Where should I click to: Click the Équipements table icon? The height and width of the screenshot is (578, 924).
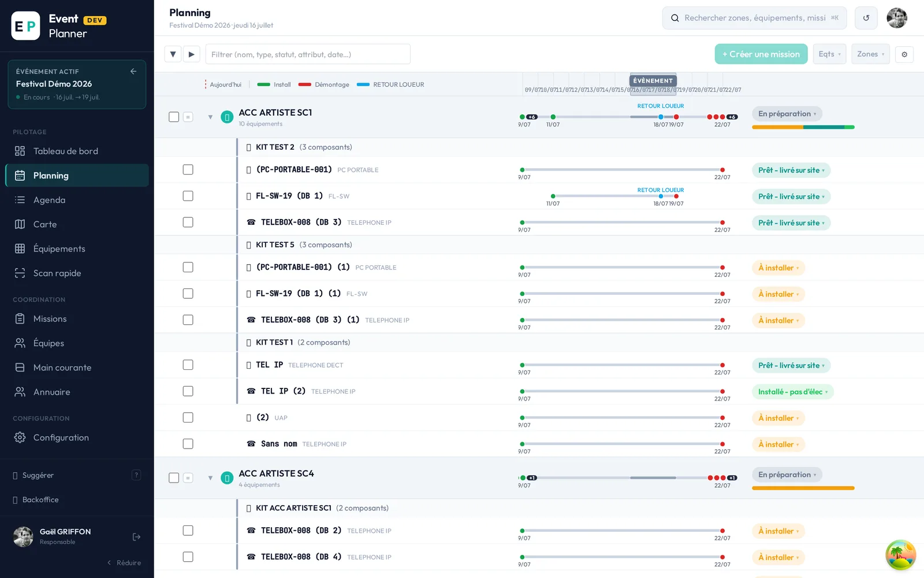click(x=20, y=249)
